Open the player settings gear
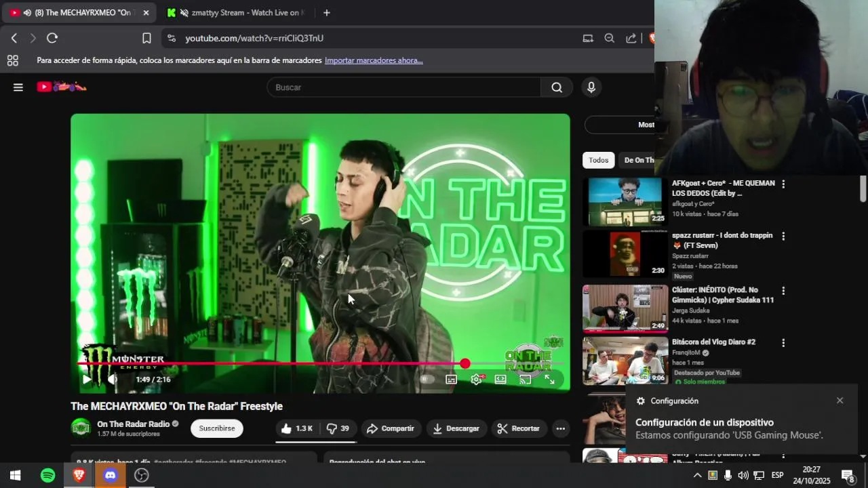 [476, 380]
